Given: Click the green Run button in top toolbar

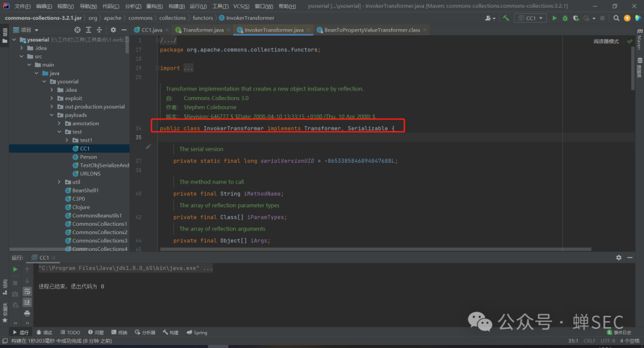Looking at the screenshot, I should tap(555, 18).
